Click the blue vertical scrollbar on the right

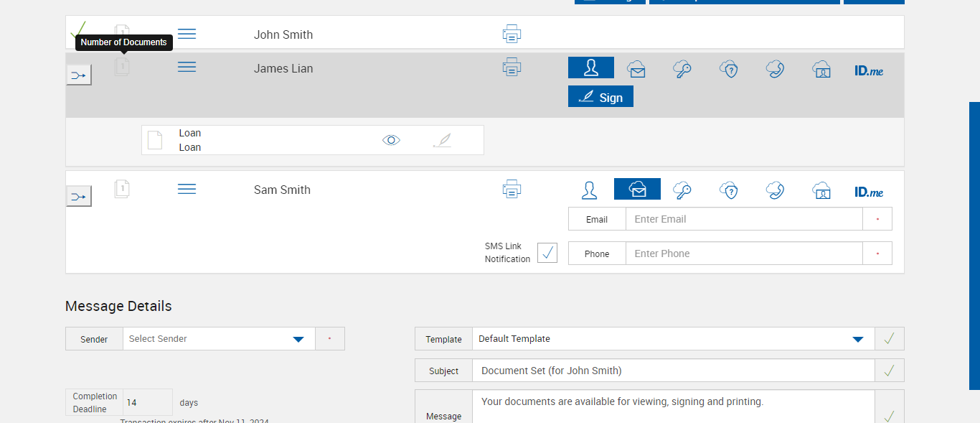point(974,244)
